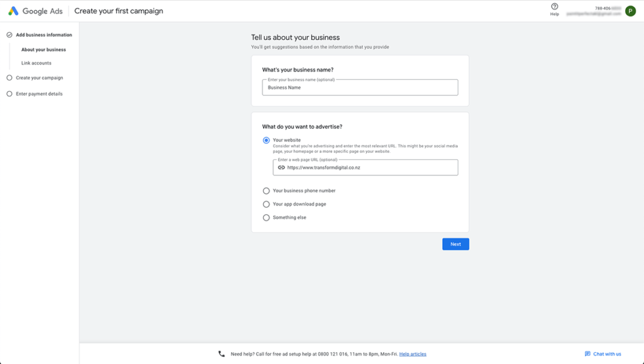644x364 pixels.
Task: Click the phone icon in footer
Action: [x=221, y=354]
